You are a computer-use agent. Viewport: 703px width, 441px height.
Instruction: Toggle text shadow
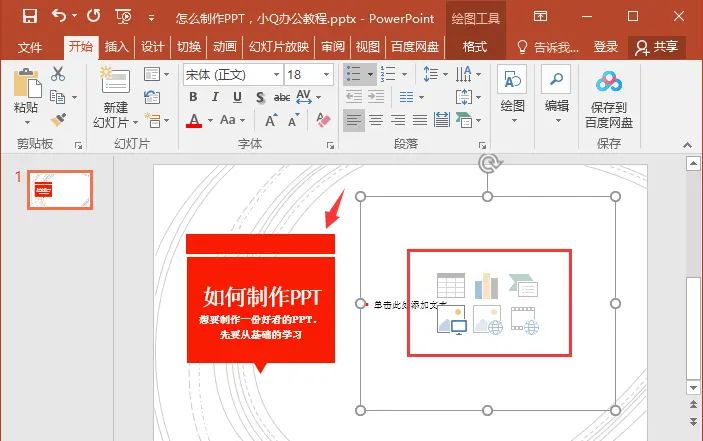260,97
